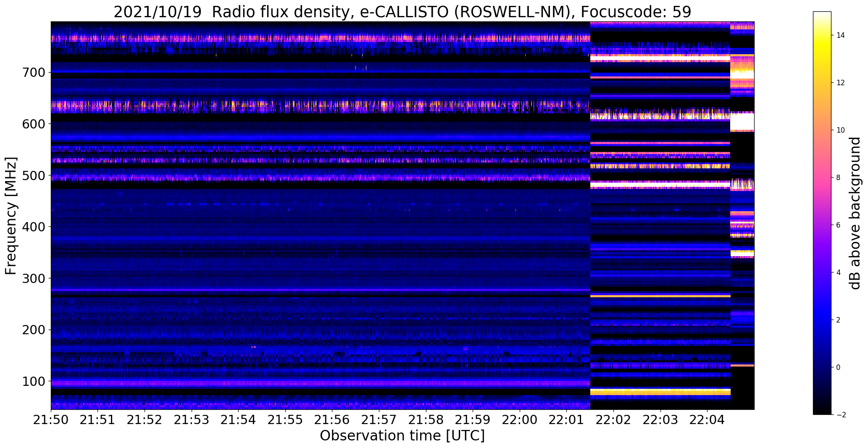Image resolution: width=868 pixels, height=448 pixels.
Task: Click the 'Observation time [UTC]' x-axis label
Action: (402, 435)
